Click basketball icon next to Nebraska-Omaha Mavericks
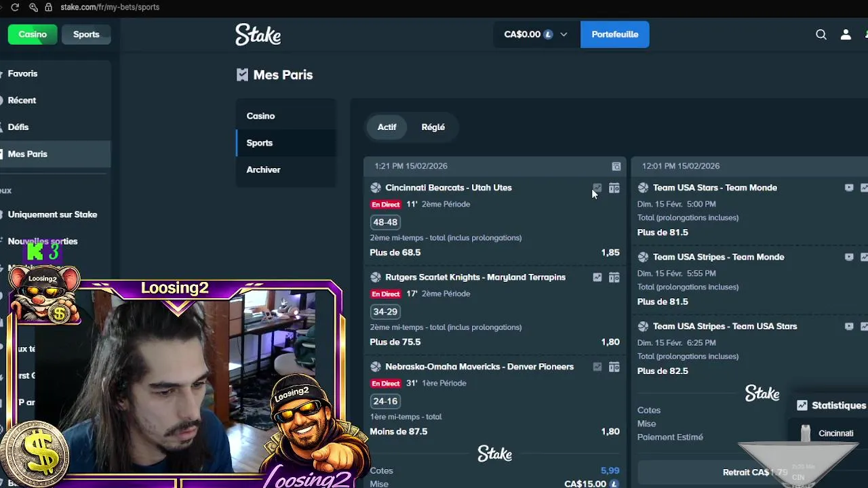868x488 pixels. (x=376, y=367)
